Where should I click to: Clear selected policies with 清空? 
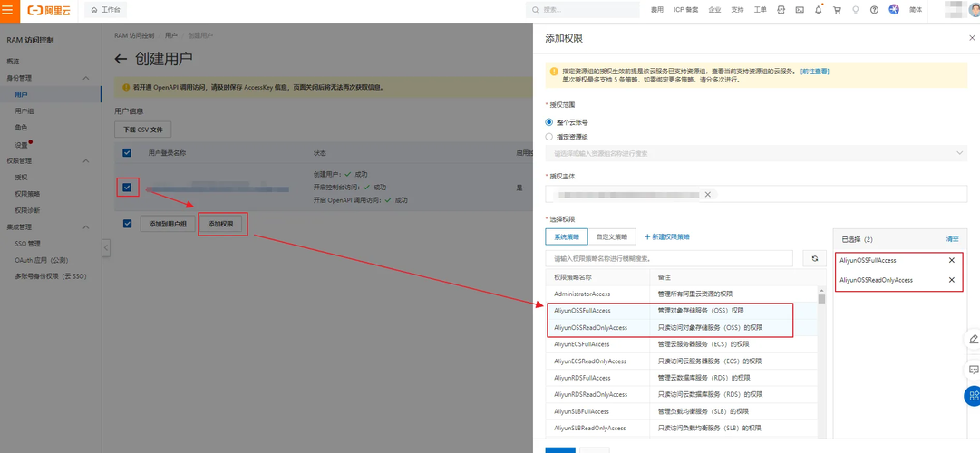(953, 238)
